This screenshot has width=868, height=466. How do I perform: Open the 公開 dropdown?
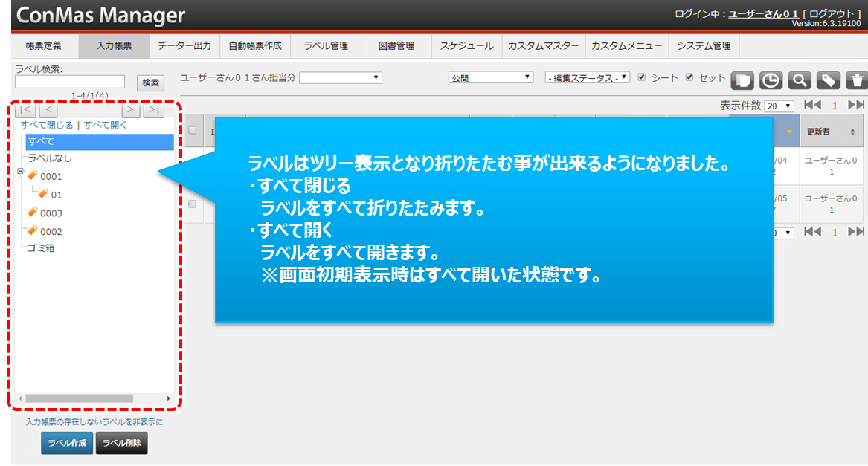point(491,77)
